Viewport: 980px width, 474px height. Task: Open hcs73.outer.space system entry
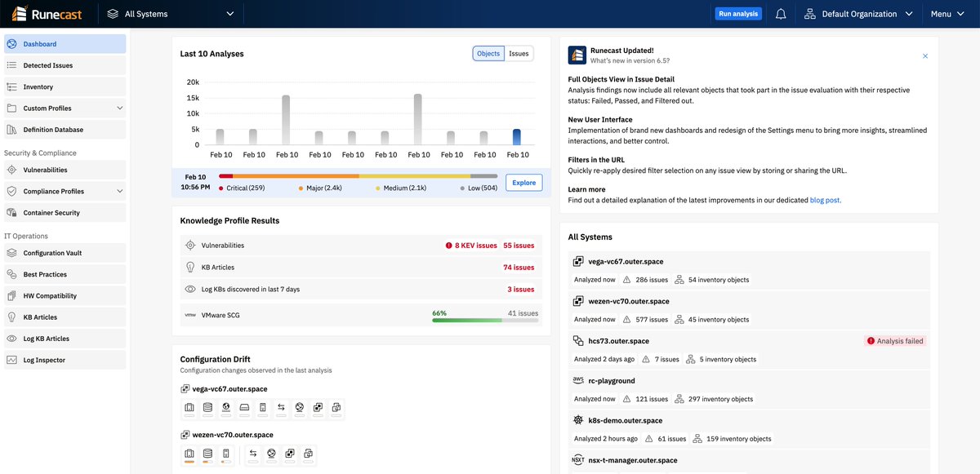coord(619,341)
